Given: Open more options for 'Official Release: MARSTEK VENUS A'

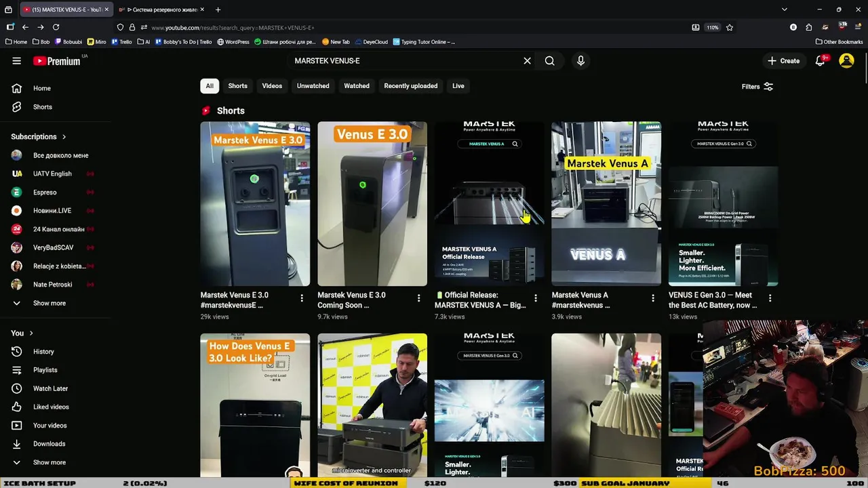Looking at the screenshot, I should (536, 298).
